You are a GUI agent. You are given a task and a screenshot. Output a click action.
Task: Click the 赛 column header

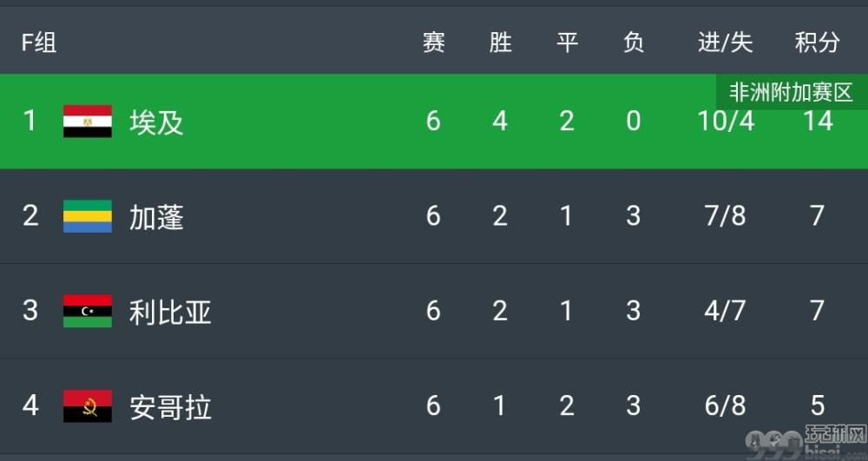coord(434,42)
